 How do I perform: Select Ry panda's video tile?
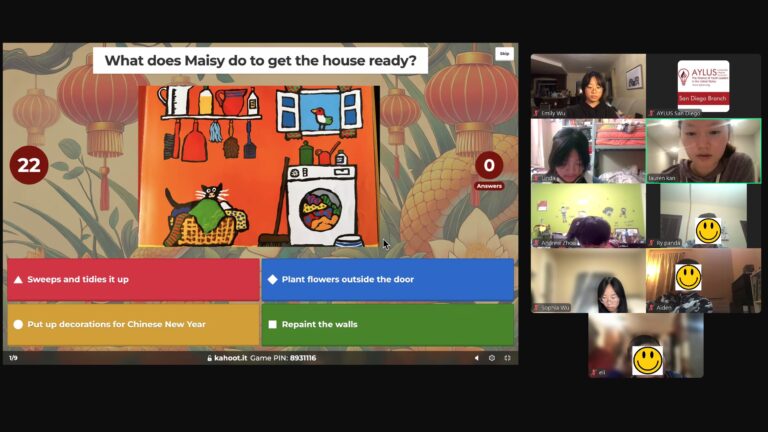[703, 216]
